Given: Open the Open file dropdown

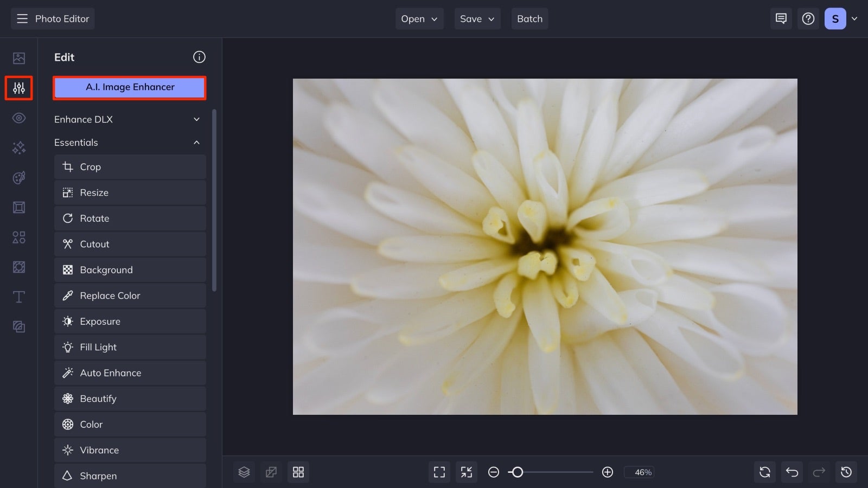Looking at the screenshot, I should 419,18.
